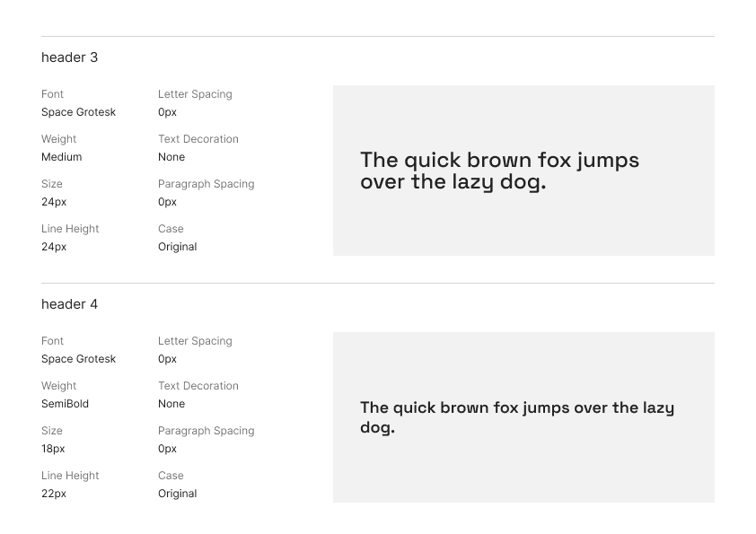Select header 3 preview text sample
The image size is (756, 534).
tap(499, 171)
